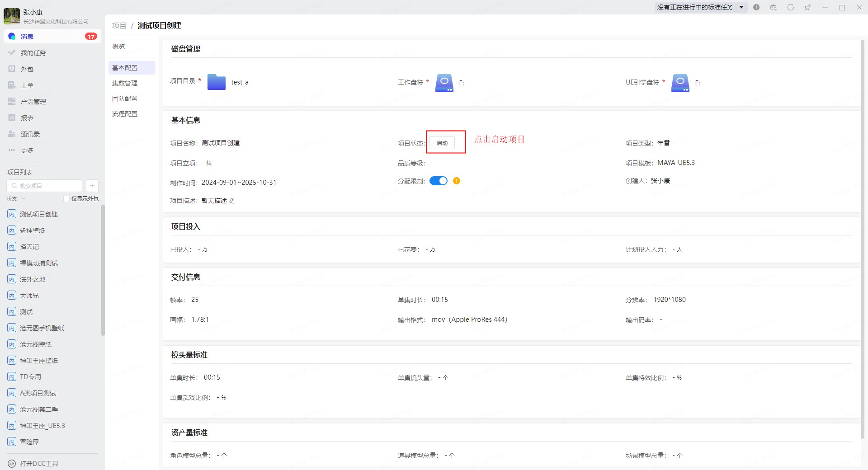Click the 工作盘符 drive icon
The height and width of the screenshot is (470, 868).
444,83
